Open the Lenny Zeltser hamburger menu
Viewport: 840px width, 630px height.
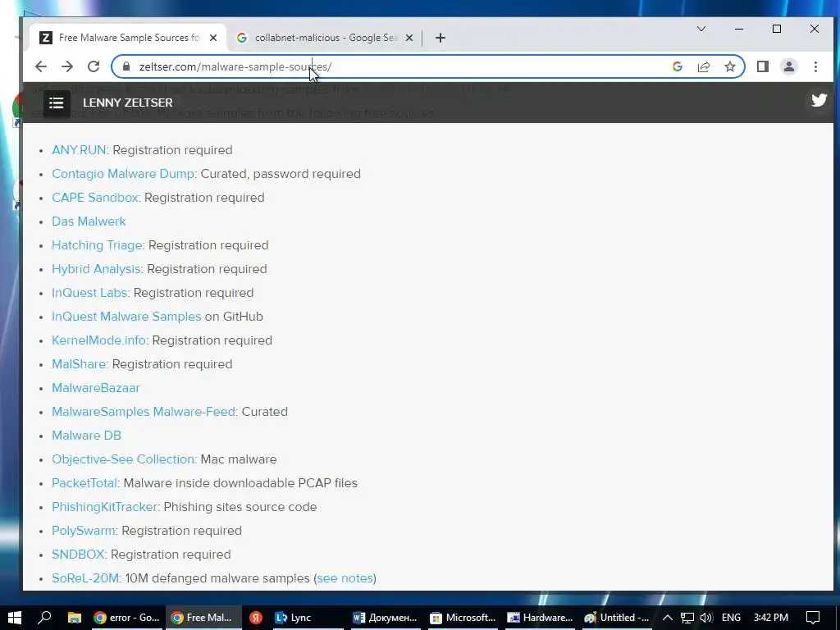(x=57, y=103)
